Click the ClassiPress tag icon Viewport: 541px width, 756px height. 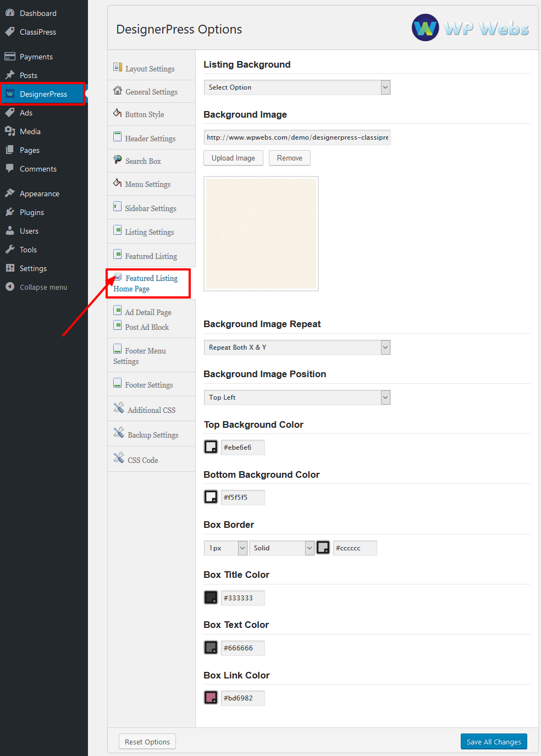(x=10, y=31)
